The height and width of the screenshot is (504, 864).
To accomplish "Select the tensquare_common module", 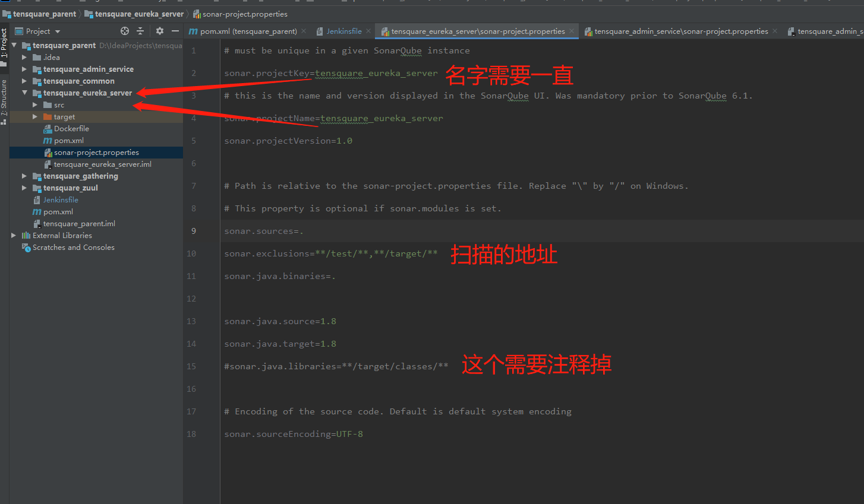I will coord(78,81).
